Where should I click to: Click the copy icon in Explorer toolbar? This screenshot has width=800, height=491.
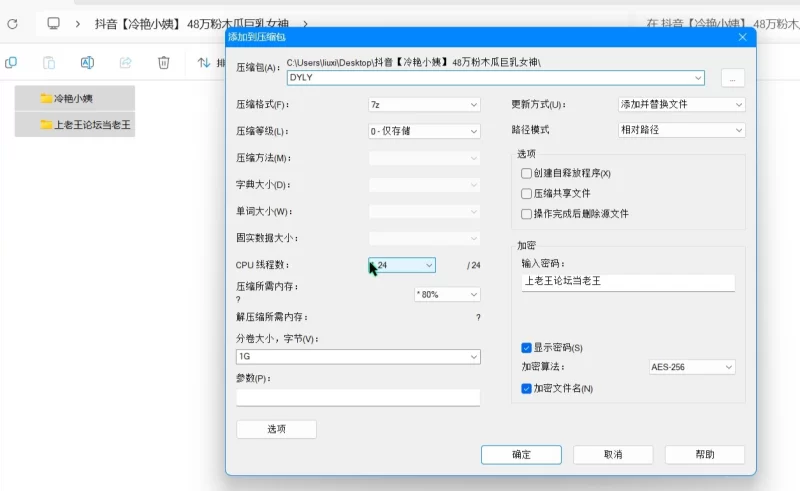click(11, 63)
